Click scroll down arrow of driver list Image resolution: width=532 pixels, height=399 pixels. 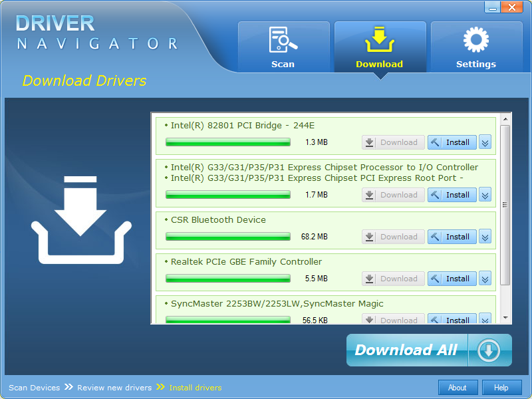[x=505, y=318]
